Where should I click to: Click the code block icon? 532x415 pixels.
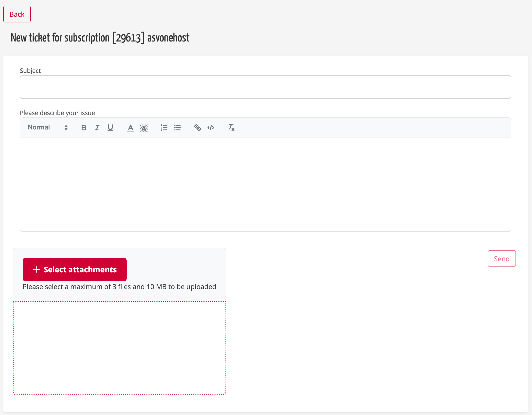(x=211, y=127)
